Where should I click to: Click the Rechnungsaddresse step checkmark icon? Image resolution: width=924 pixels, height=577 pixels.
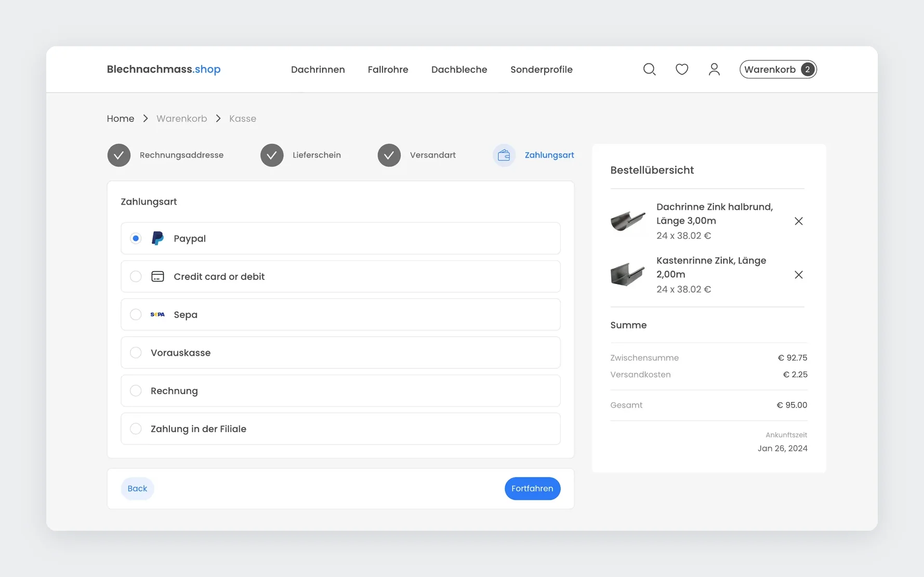coord(119,155)
